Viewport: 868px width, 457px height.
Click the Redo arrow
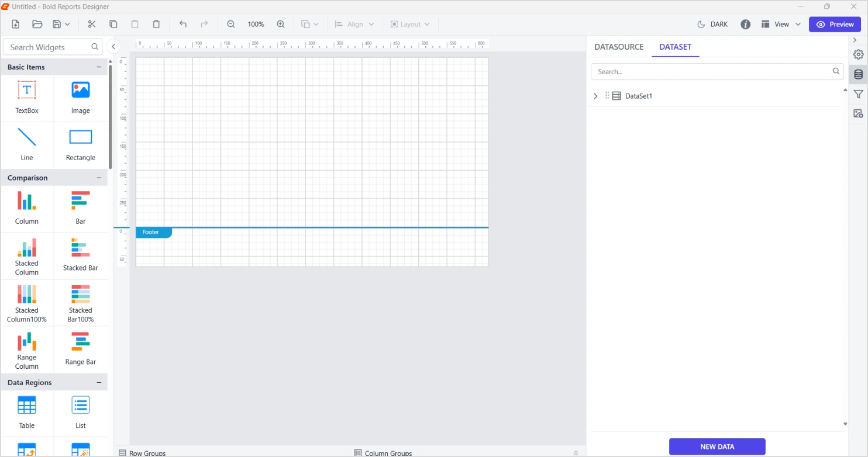(x=204, y=24)
